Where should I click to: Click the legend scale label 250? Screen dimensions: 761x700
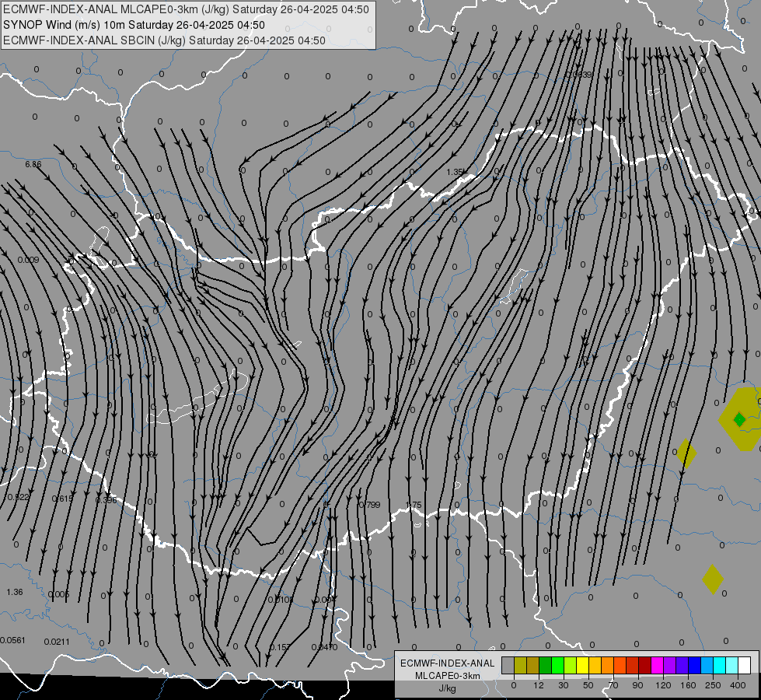[713, 685]
